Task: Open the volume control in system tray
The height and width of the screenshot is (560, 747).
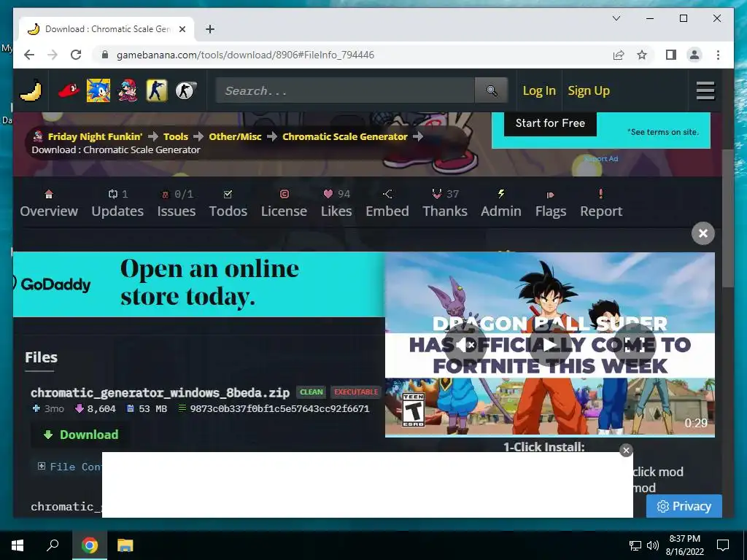Action: point(653,545)
